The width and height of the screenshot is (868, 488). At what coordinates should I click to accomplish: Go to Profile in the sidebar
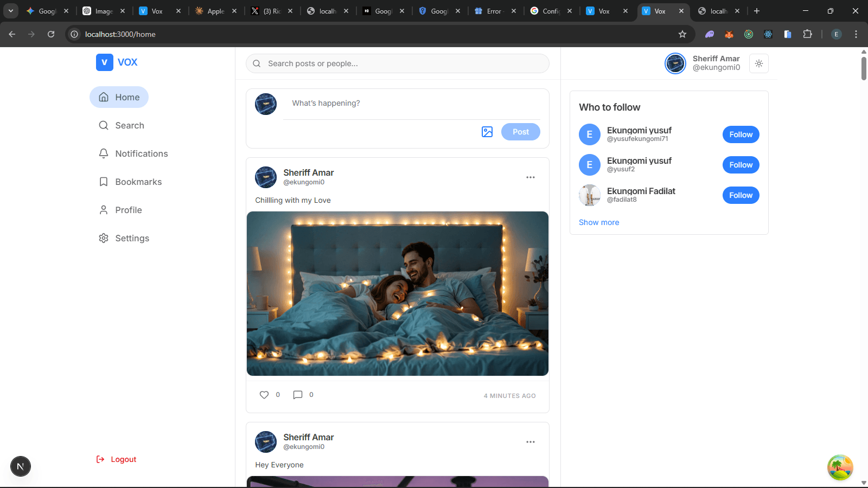click(120, 210)
